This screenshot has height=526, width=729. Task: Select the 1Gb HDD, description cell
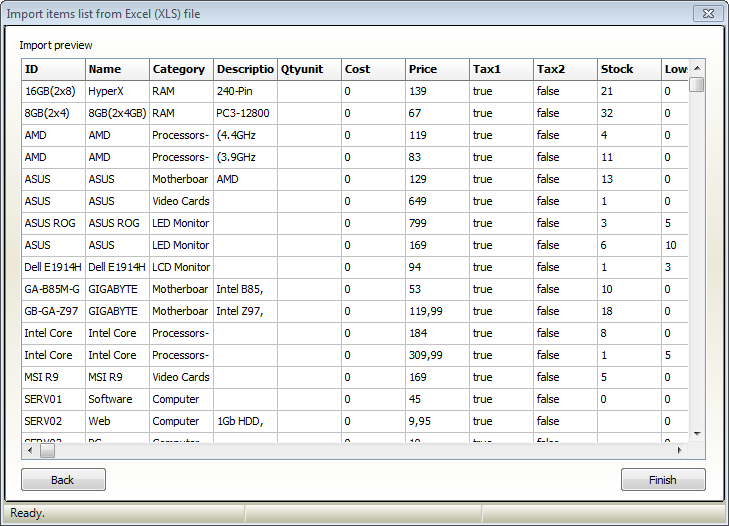[x=245, y=421]
